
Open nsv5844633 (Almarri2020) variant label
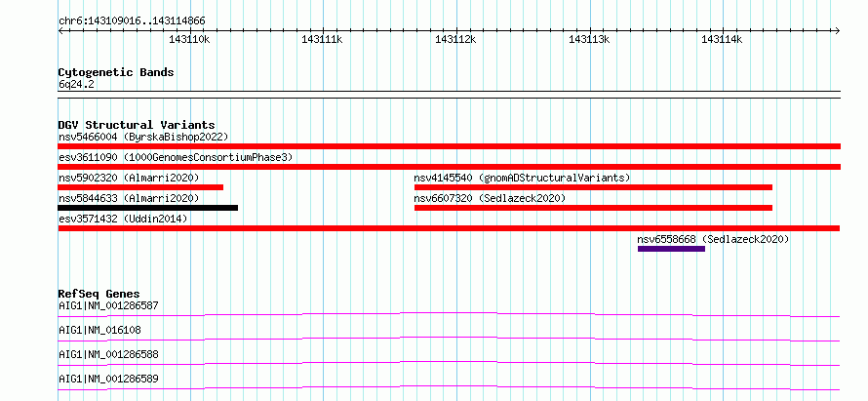point(129,198)
